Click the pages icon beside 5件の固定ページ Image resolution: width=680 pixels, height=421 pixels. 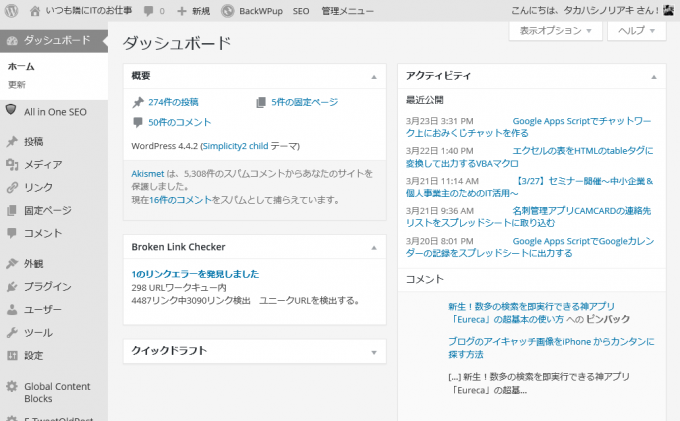[261, 102]
